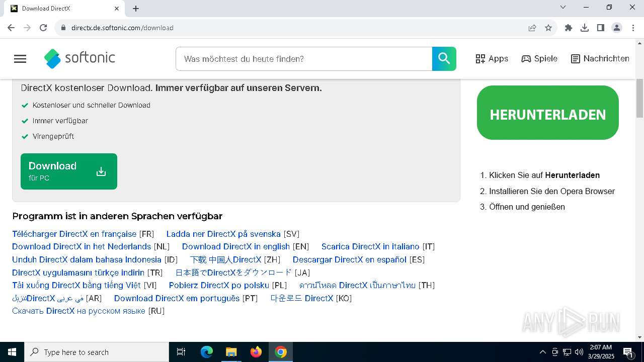644x362 pixels.
Task: Open Download DirectX in english link
Action: pos(236,246)
